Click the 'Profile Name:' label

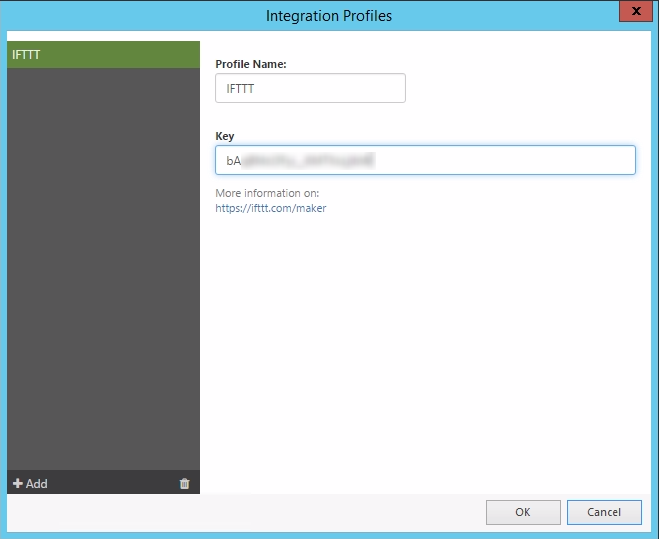point(251,64)
